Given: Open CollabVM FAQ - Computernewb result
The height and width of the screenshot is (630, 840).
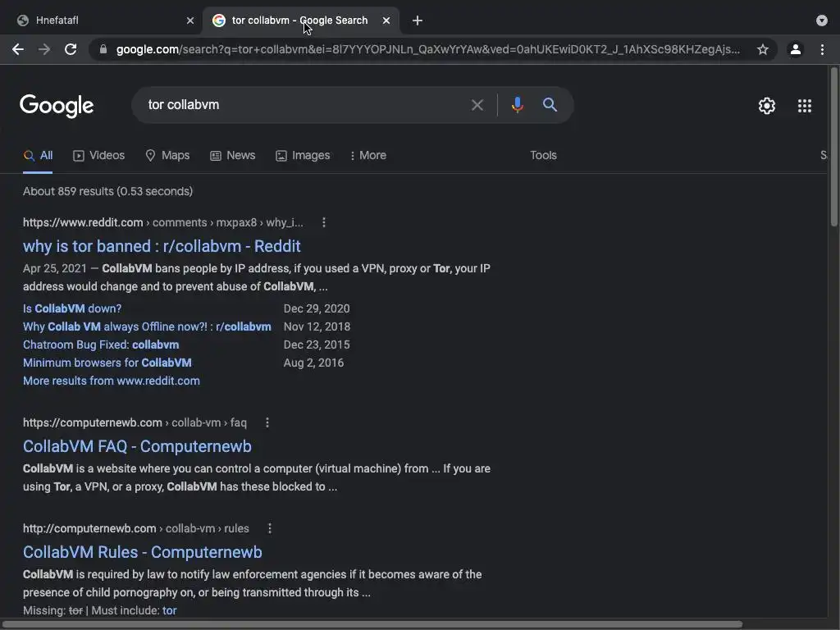Looking at the screenshot, I should (x=137, y=446).
